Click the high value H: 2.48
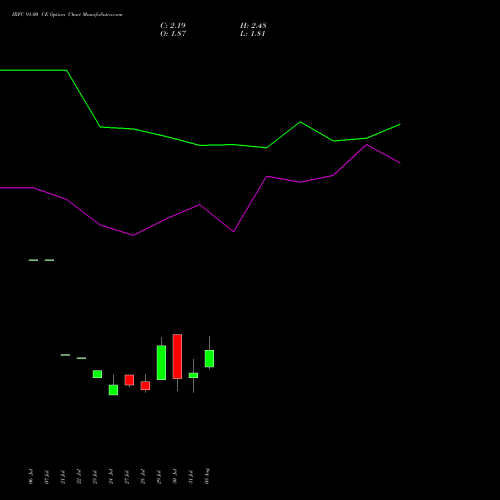This screenshot has height=500, width=500. click(253, 26)
